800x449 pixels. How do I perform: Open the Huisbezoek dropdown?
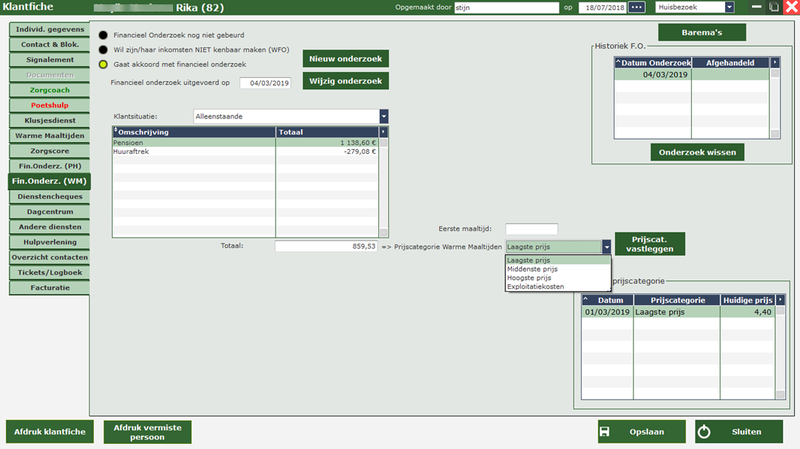(728, 7)
